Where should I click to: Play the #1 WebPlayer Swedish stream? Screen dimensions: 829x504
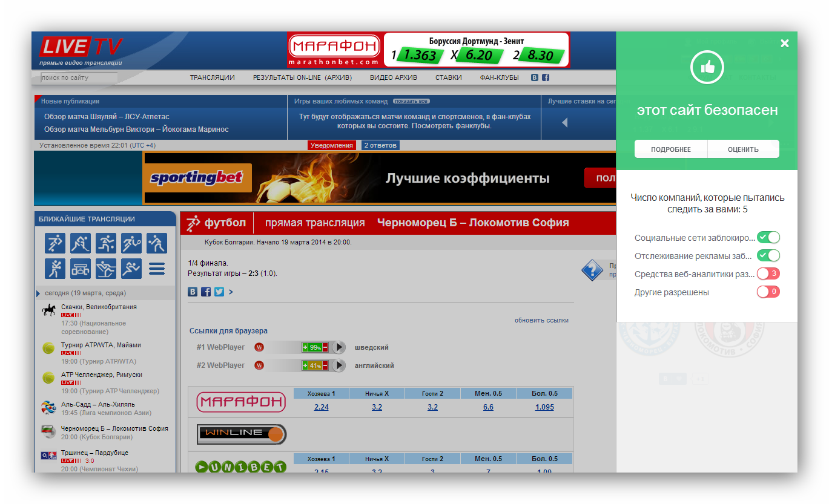pos(340,347)
